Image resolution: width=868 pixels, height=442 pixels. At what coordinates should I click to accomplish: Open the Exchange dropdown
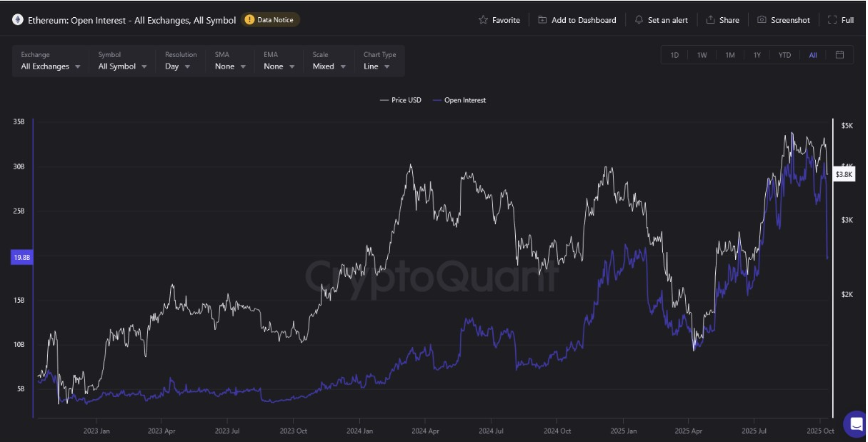pyautogui.click(x=50, y=66)
